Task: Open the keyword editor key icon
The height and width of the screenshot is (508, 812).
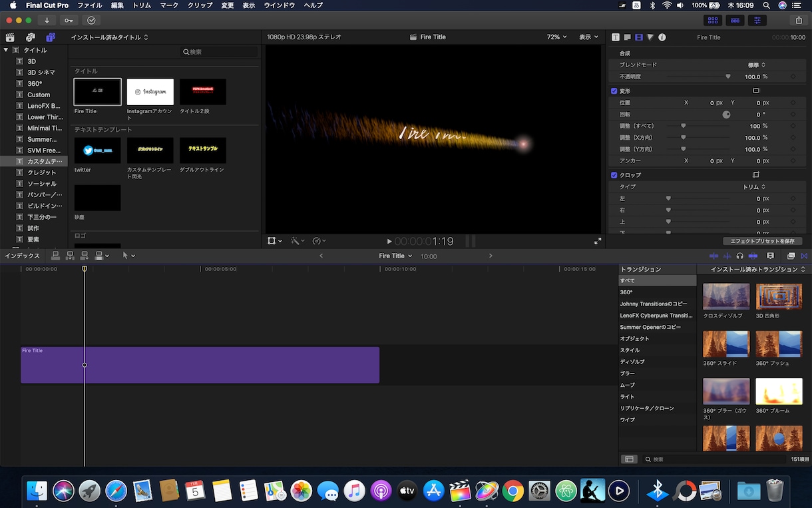Action: pos(69,21)
